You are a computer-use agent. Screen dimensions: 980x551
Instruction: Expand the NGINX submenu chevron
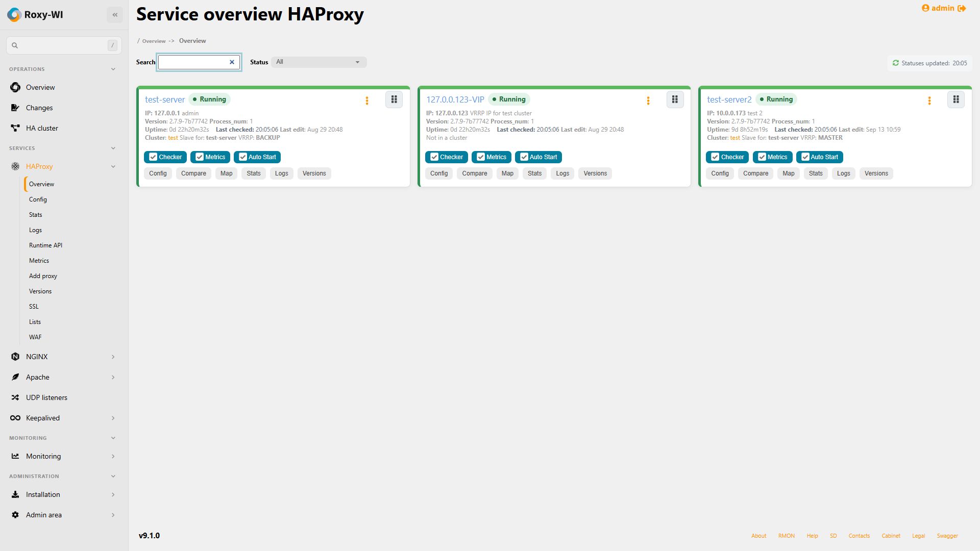113,357
